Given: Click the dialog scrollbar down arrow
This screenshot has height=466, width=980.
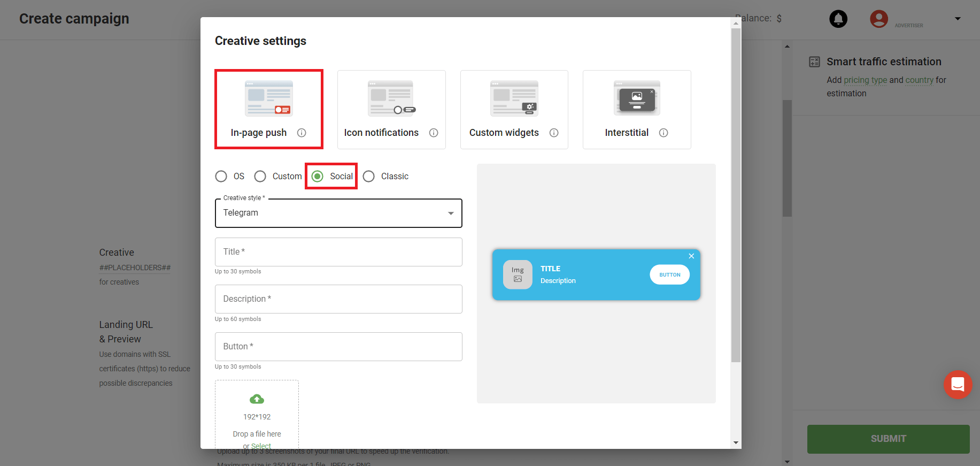Looking at the screenshot, I should click(x=736, y=442).
